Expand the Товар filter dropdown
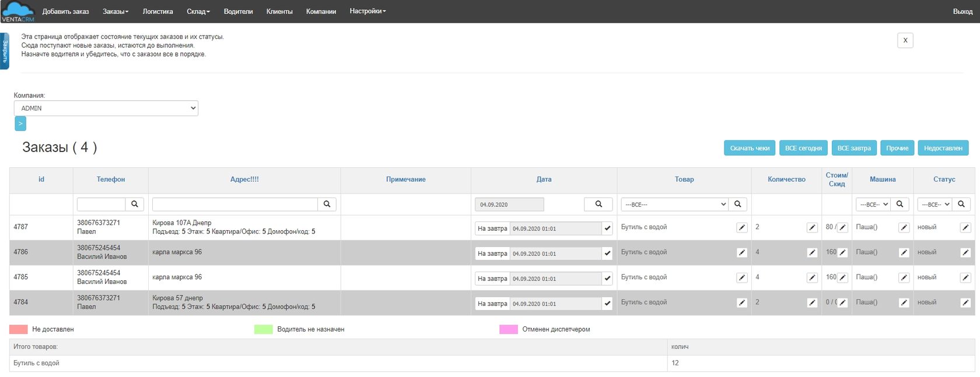Viewport: 980px width, 377px height. [x=674, y=205]
